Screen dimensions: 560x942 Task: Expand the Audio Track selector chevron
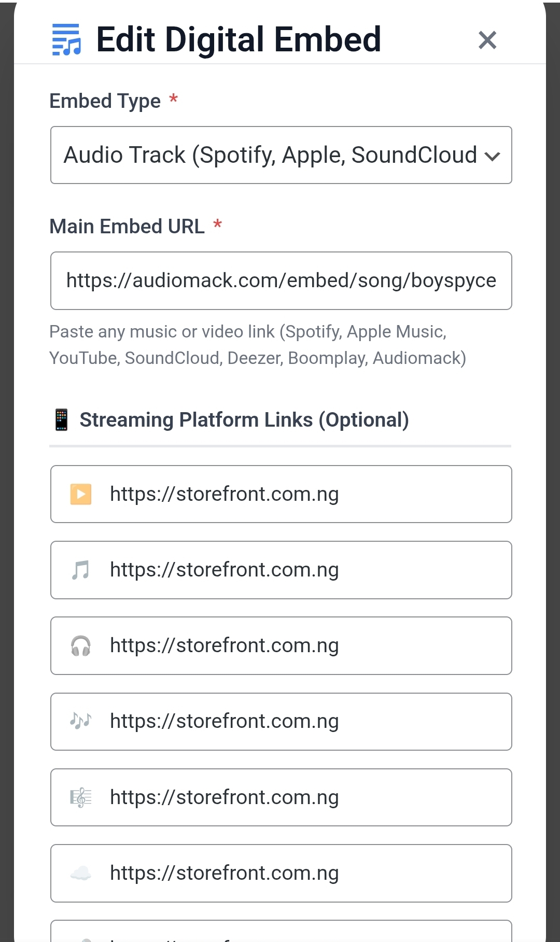(x=494, y=154)
